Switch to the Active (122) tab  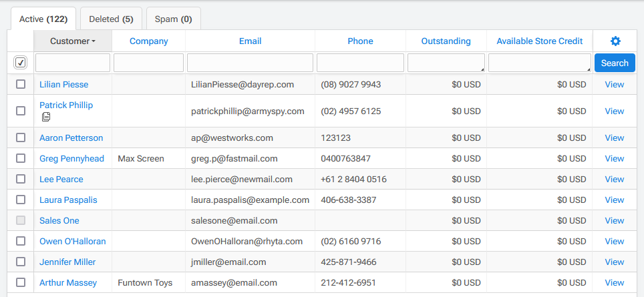(x=43, y=19)
